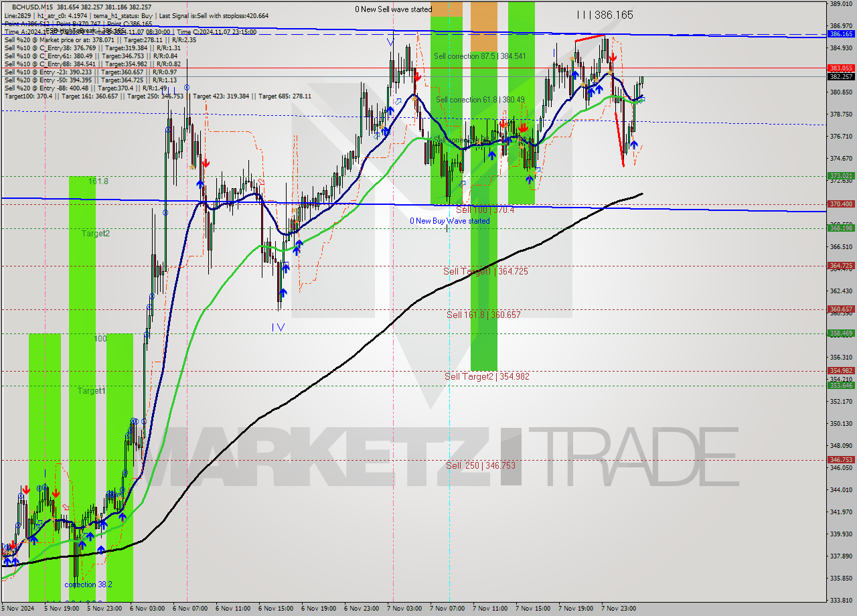Click the 'Sell 100 | 370.4' label
857x616 pixels.
point(485,210)
